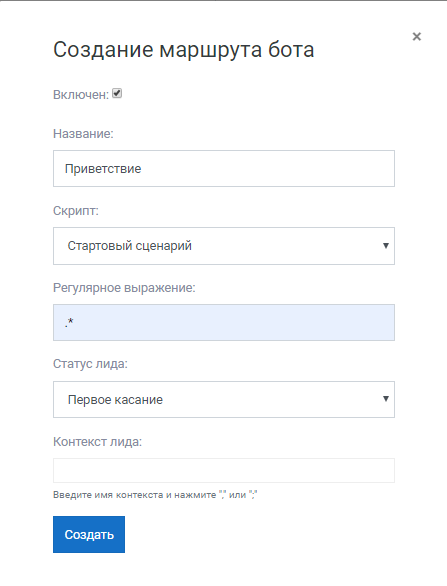Click the Статус лида label
Screen dimensions: 447x586
[90, 364]
